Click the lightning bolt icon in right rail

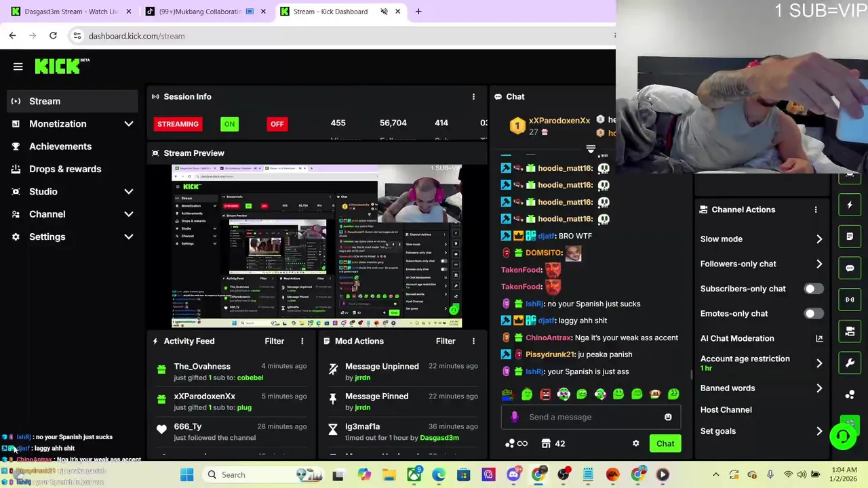tap(850, 205)
